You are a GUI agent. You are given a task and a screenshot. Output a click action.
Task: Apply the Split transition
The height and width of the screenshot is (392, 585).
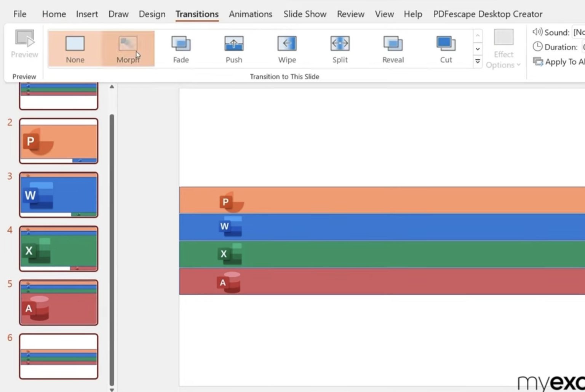click(x=339, y=48)
